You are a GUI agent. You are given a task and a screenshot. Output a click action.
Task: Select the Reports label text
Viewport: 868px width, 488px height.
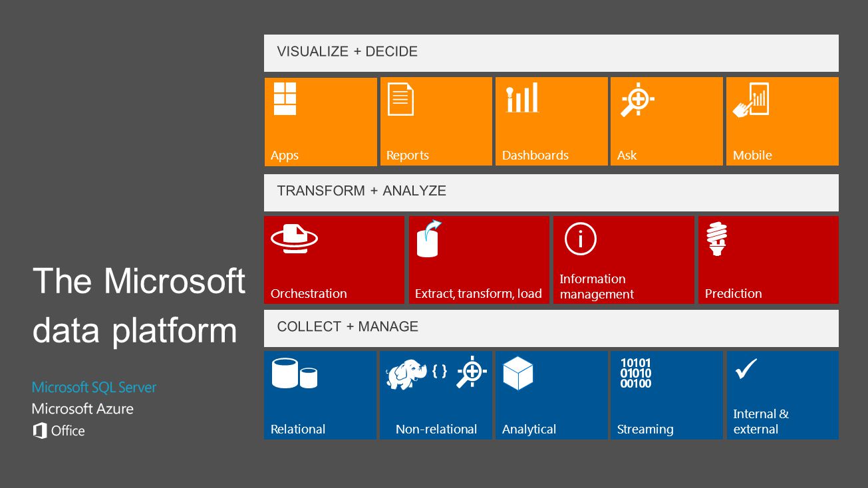(x=408, y=156)
